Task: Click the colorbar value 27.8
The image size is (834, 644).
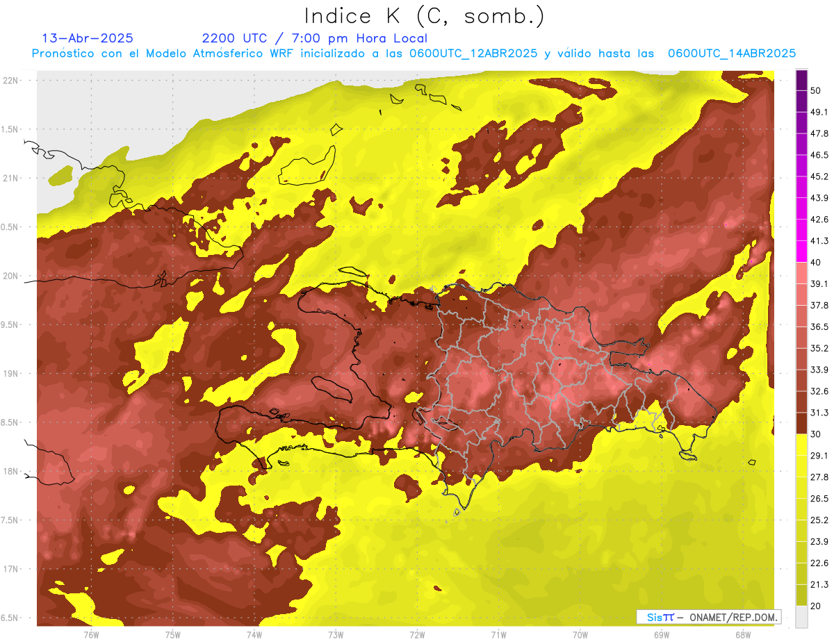Action: click(819, 477)
